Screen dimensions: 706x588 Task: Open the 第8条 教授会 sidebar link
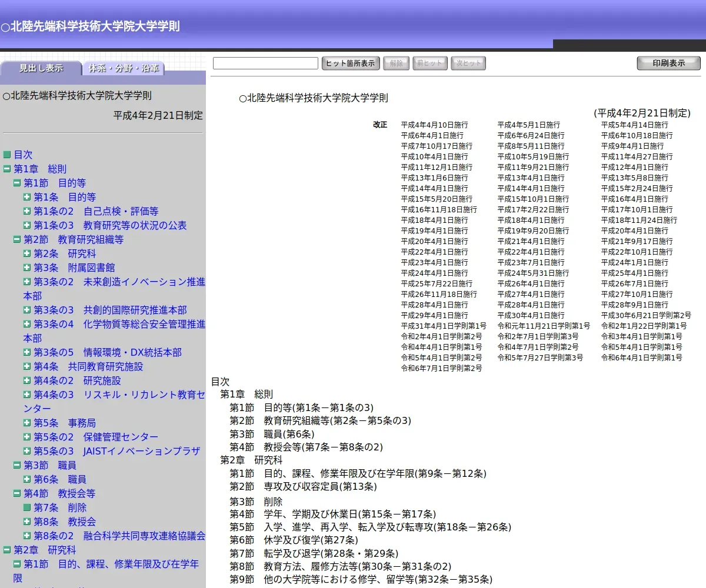[x=65, y=522]
